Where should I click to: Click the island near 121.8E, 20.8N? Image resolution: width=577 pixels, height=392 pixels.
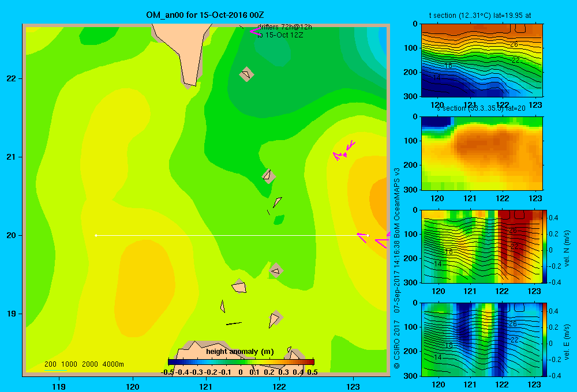[268, 176]
